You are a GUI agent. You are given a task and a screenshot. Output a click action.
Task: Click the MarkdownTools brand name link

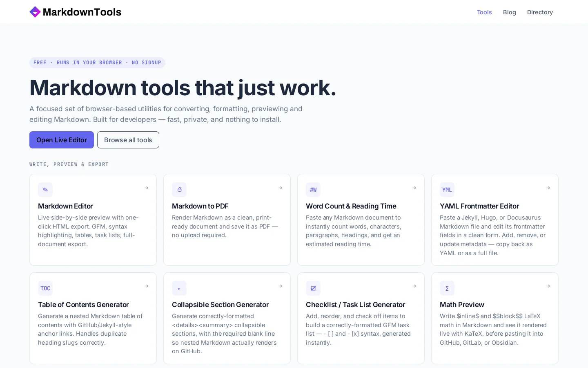pos(82,12)
